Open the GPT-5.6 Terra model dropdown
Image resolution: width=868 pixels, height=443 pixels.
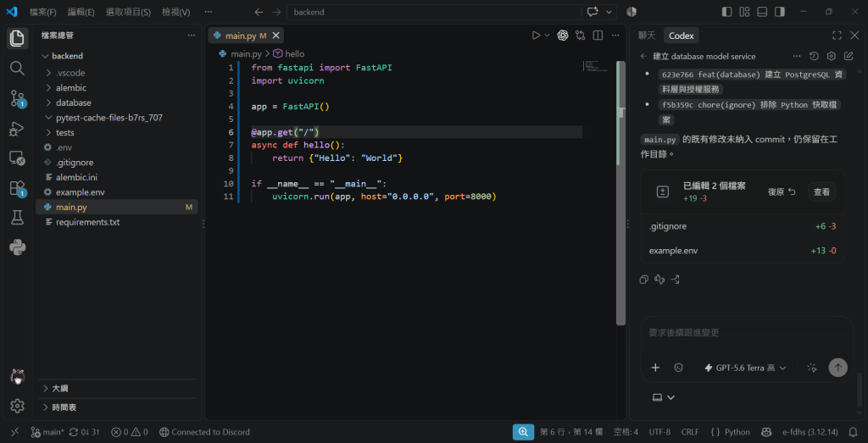click(x=745, y=368)
